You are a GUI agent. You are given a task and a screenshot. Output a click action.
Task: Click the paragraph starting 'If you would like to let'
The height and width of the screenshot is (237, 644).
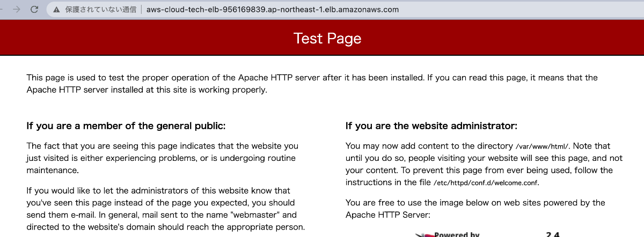(x=166, y=209)
